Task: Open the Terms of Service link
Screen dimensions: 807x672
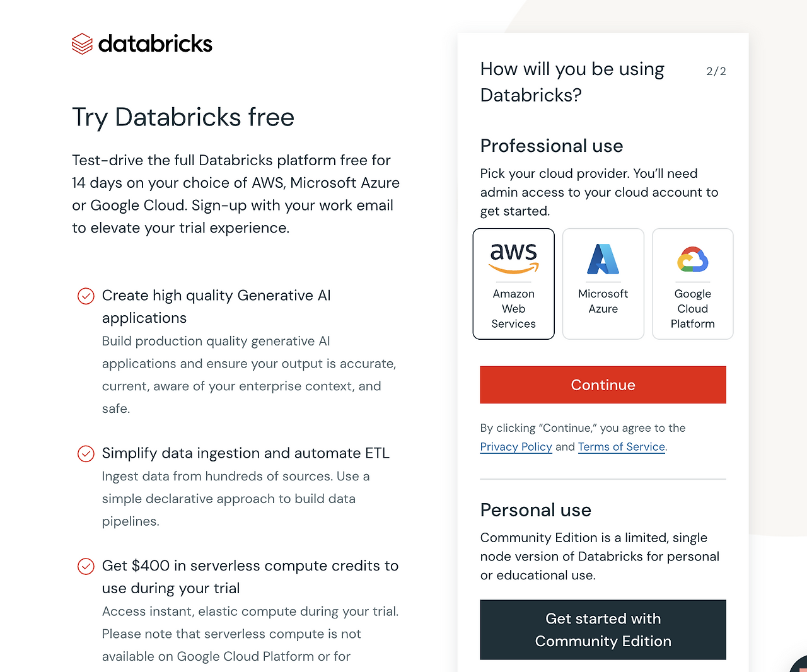Action: [x=621, y=446]
